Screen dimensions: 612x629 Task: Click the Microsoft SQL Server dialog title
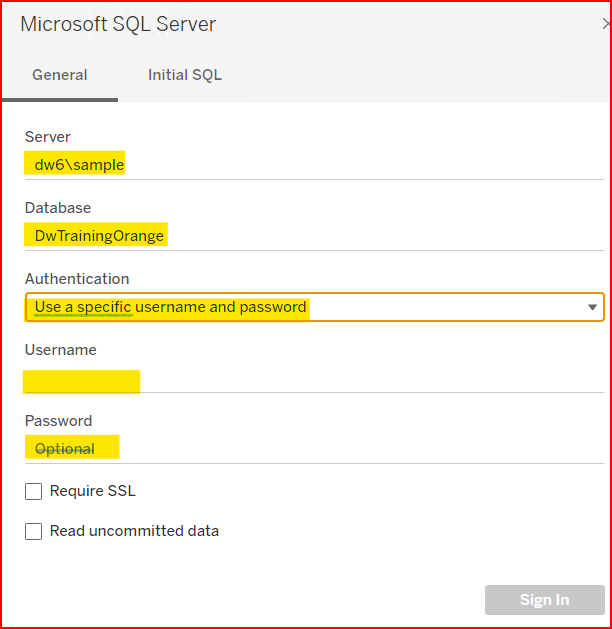118,24
